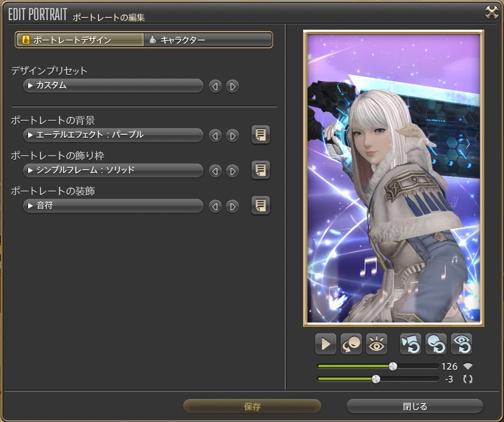Select the ポートレートデザイン tab
Screen dimensions: 504x422
[x=80, y=40]
